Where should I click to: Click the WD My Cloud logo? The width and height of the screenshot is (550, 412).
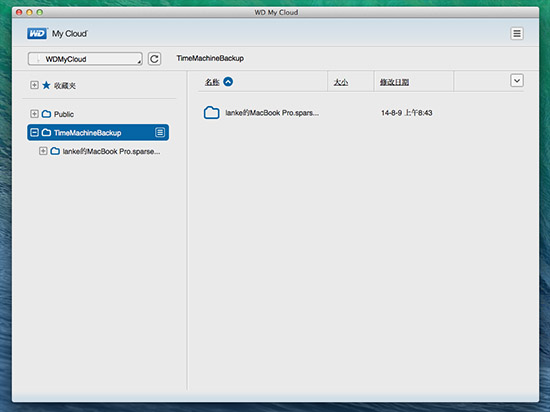point(58,34)
